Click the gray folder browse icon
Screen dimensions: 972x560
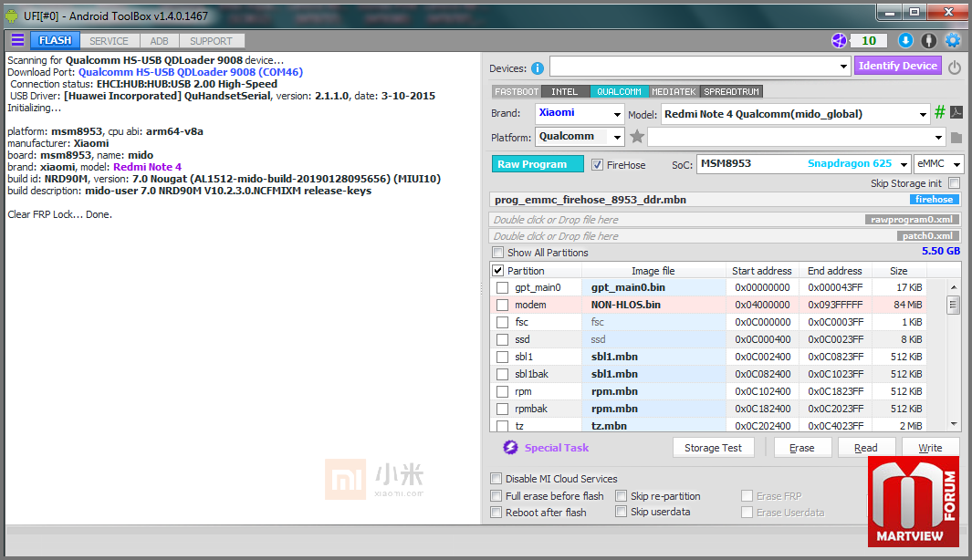[956, 138]
